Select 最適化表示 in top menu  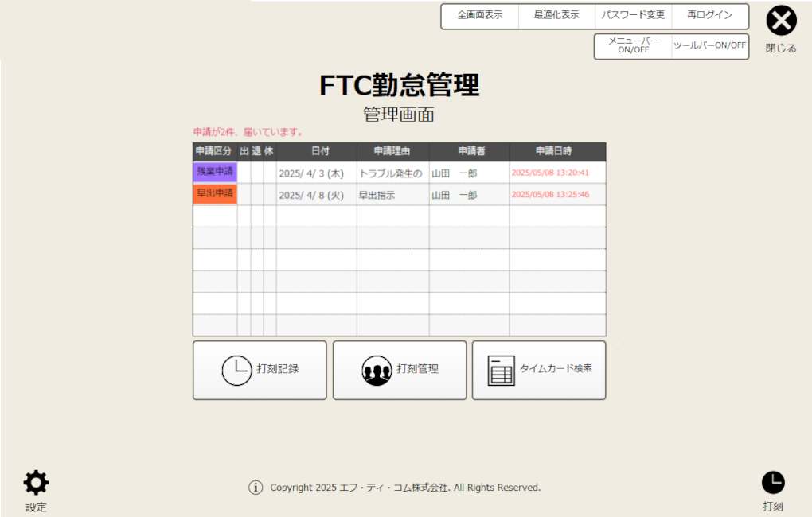pos(556,16)
